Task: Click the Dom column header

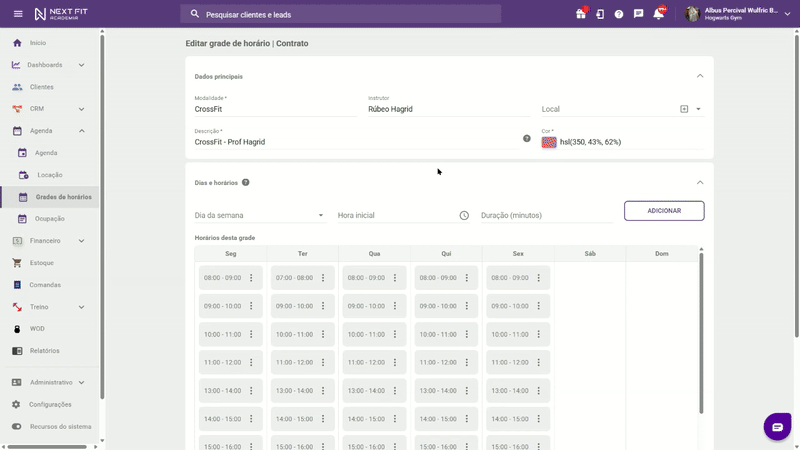Action: click(662, 254)
